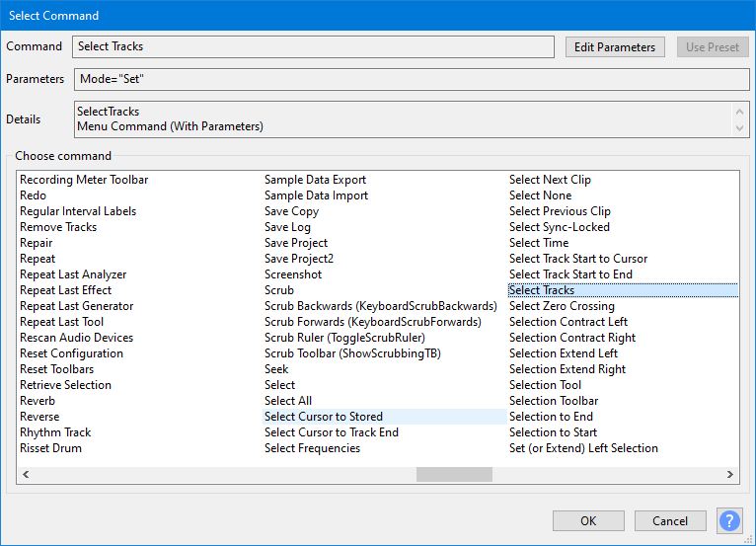Viewport: 756px width, 546px height.
Task: Click the command list right scroll arrow
Action: pyautogui.click(x=730, y=475)
